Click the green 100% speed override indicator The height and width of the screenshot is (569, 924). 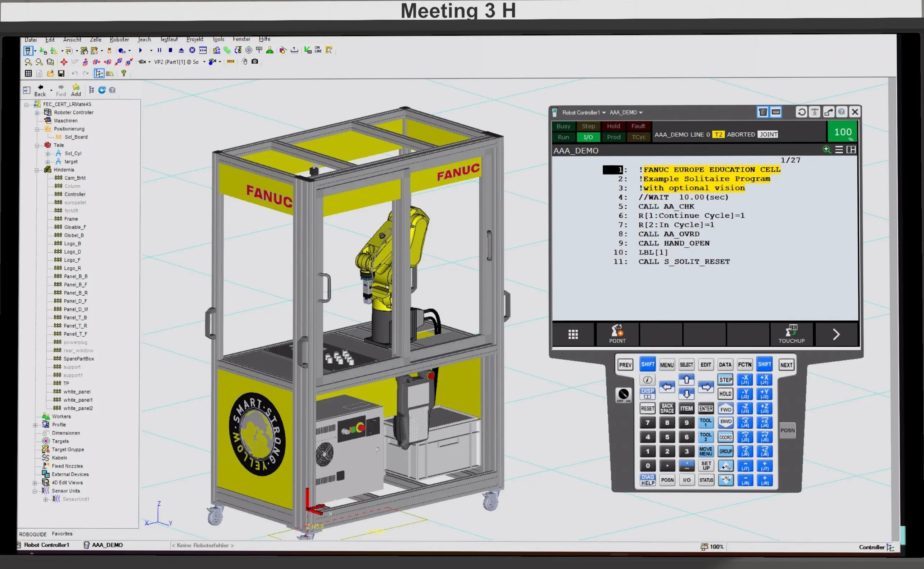tap(842, 132)
